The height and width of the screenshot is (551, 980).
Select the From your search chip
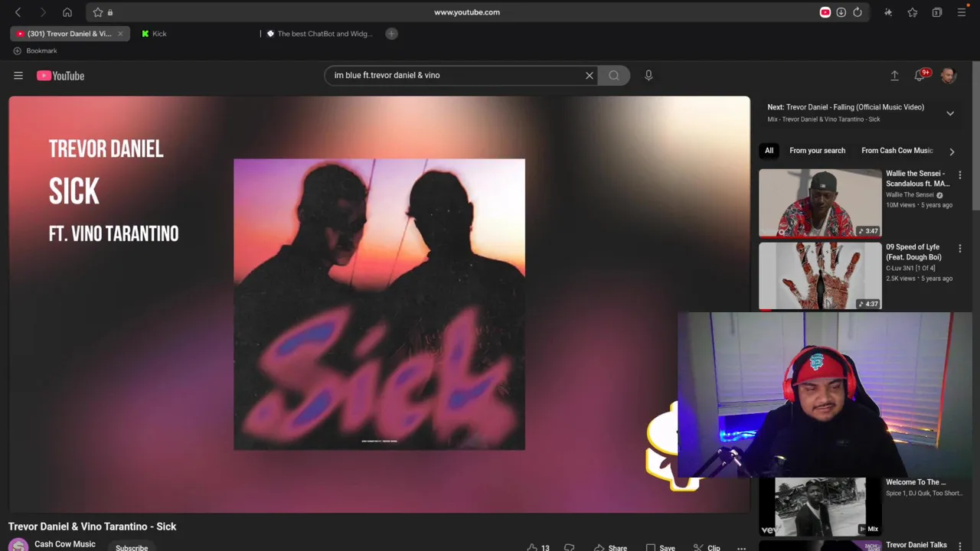(817, 151)
